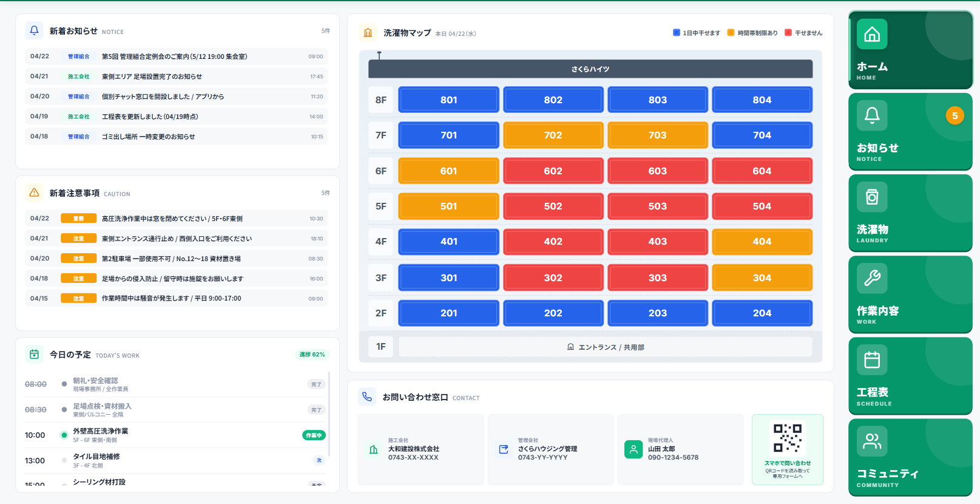Screen dimensions: 980x504
Task: Click the icon for さくらハウジング管理
Action: pyautogui.click(x=504, y=449)
